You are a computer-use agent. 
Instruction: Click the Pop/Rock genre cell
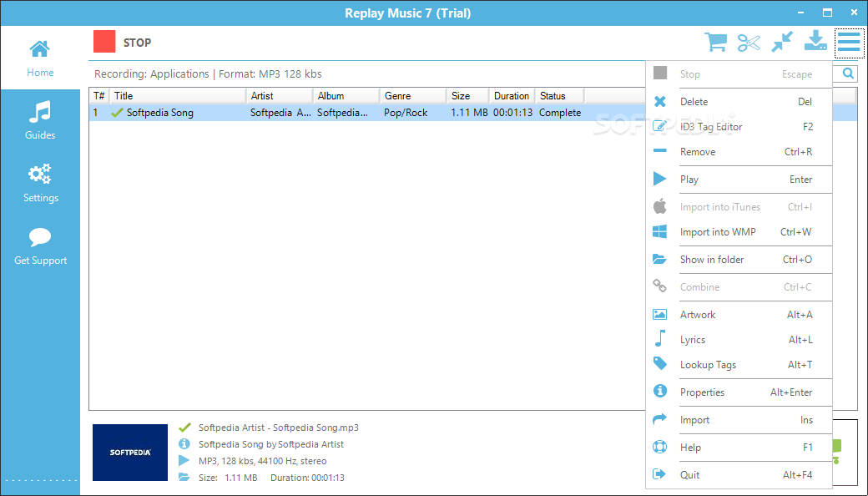click(x=406, y=113)
